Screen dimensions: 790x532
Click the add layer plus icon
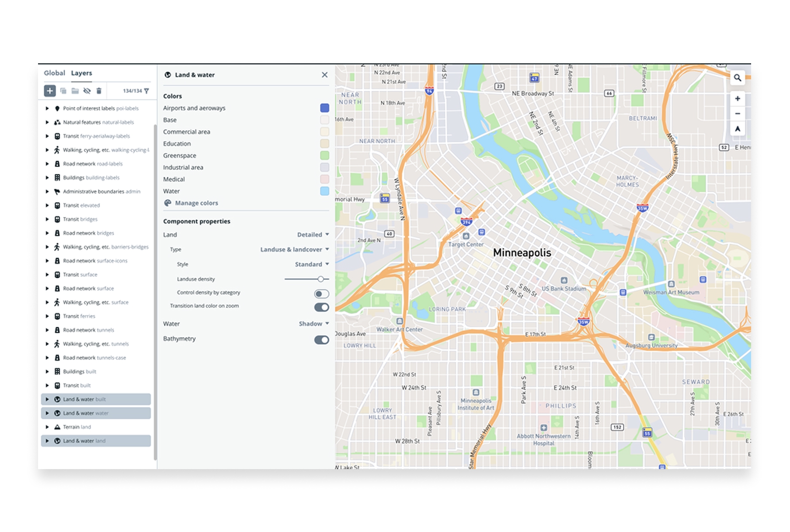tap(49, 91)
